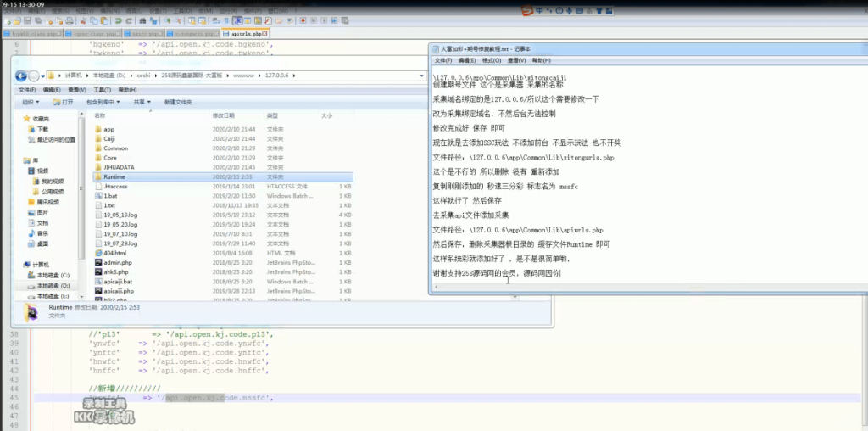This screenshot has height=431, width=868.
Task: Cut selection icon in Notepad++ toolbar
Action: (x=83, y=20)
